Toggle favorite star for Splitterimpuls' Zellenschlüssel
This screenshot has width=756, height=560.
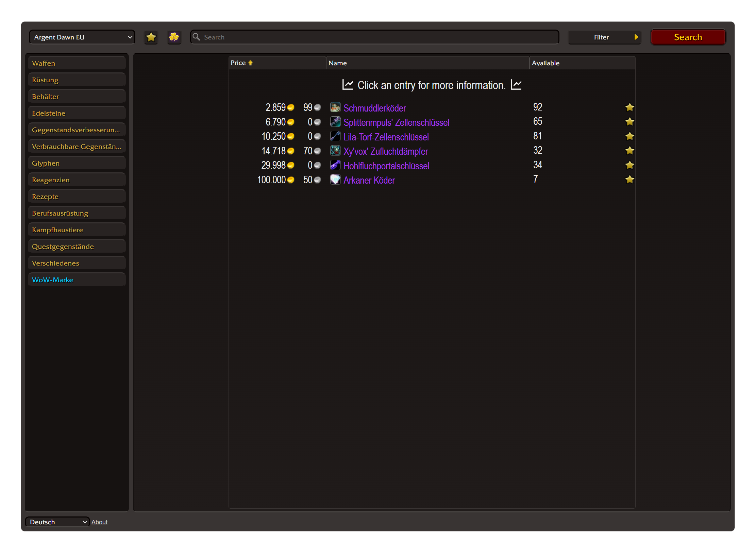629,122
